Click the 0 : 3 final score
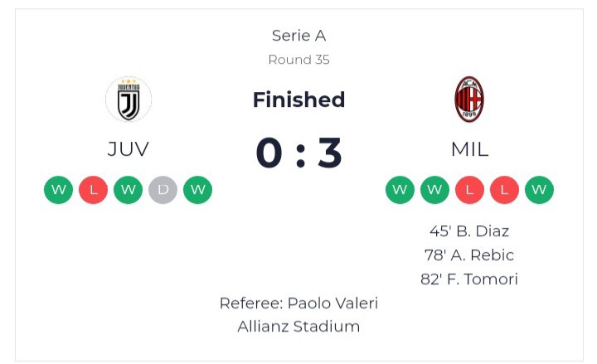The height and width of the screenshot is (364, 597). [298, 153]
